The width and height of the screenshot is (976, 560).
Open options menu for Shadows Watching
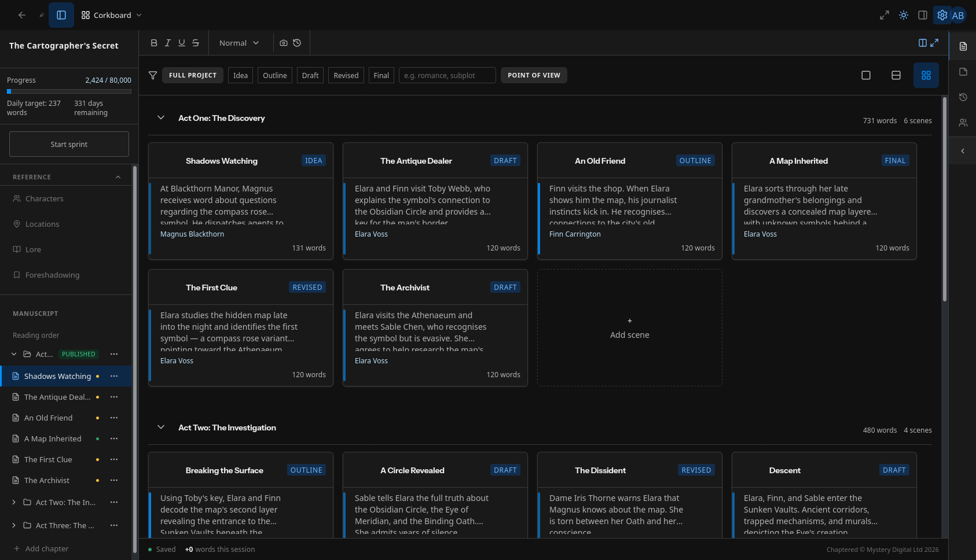[114, 376]
